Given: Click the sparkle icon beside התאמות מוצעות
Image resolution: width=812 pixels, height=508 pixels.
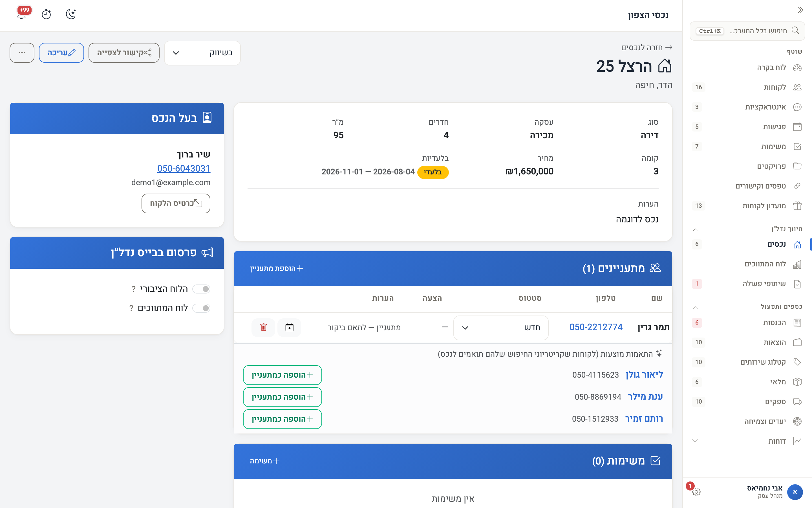Looking at the screenshot, I should click(x=659, y=353).
